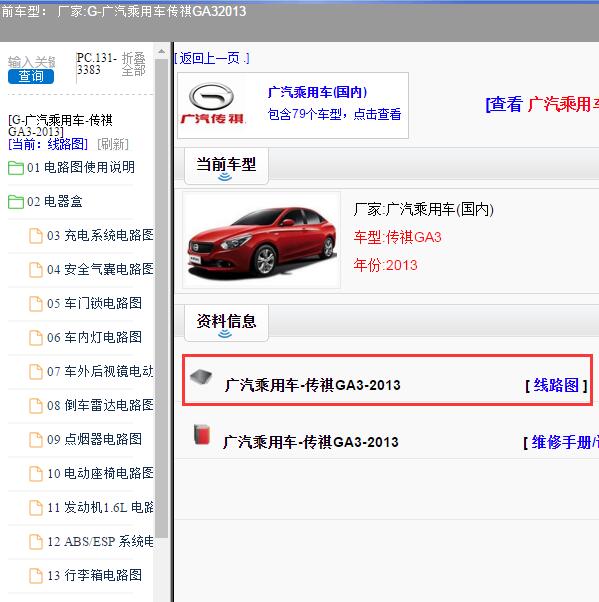Image resolution: width=599 pixels, height=602 pixels.
Task: Open 03 充电系统电路图
Action: pyautogui.click(x=100, y=235)
